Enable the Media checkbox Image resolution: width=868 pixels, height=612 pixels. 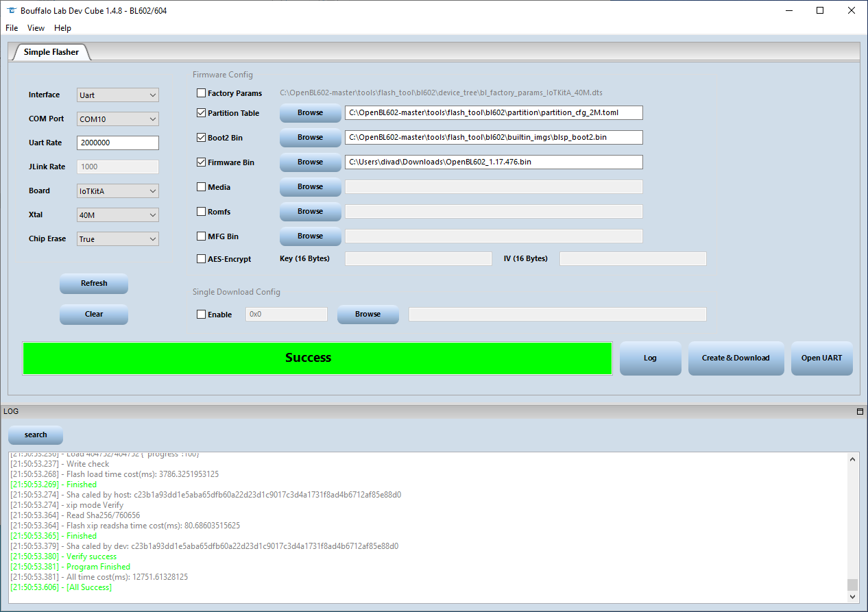(x=201, y=187)
